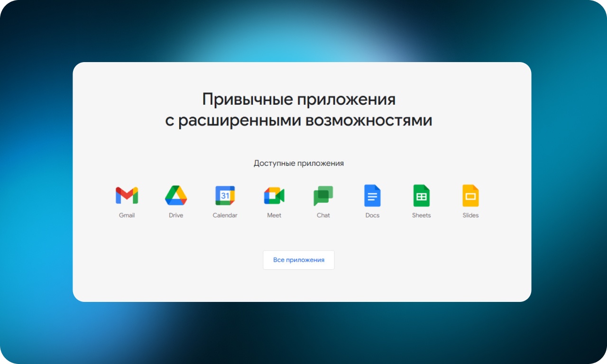The image size is (607, 364).
Task: Click the yellow Slides presentation icon
Action: pyautogui.click(x=470, y=194)
